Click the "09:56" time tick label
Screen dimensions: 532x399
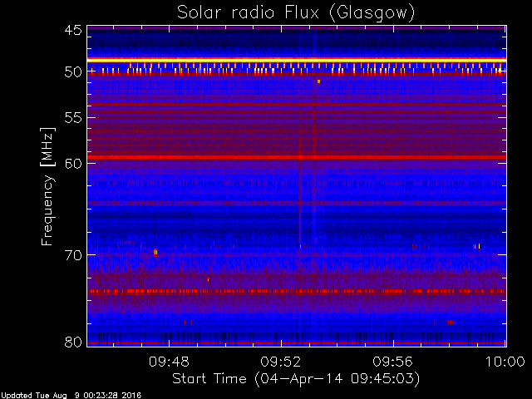coord(392,362)
